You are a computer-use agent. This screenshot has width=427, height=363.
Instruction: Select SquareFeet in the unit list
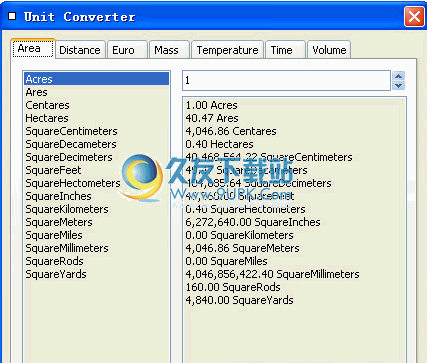(x=96, y=170)
